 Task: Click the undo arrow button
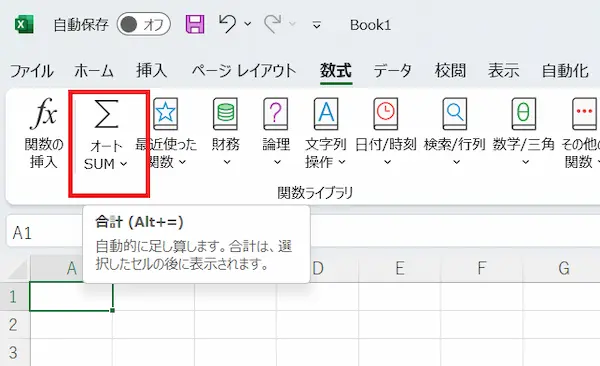(x=227, y=24)
